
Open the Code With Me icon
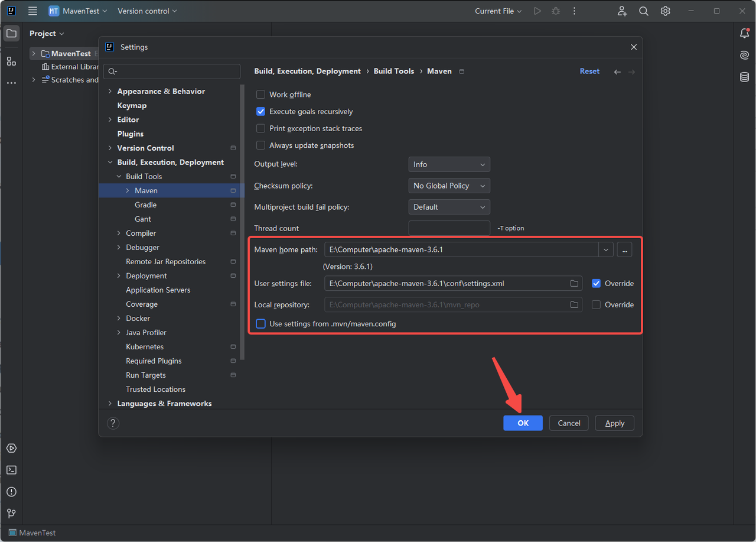coord(622,11)
